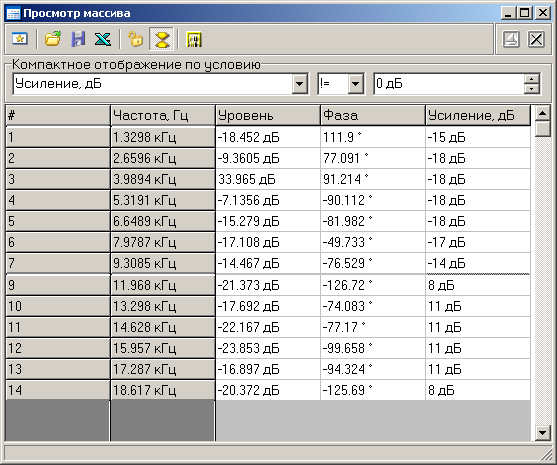Select row header number 7
This screenshot has width=557, height=465.
[58, 263]
